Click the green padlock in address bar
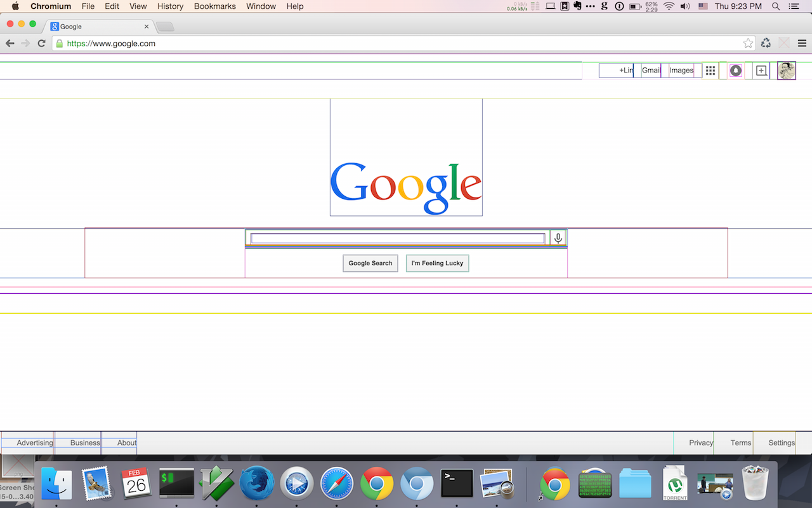The width and height of the screenshot is (812, 508). point(60,43)
